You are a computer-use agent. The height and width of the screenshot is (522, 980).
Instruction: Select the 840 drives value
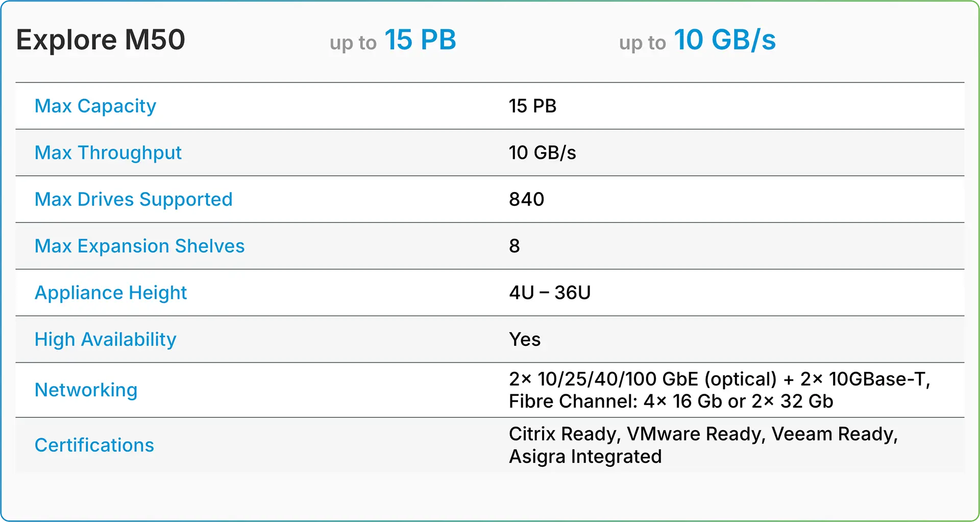click(526, 199)
